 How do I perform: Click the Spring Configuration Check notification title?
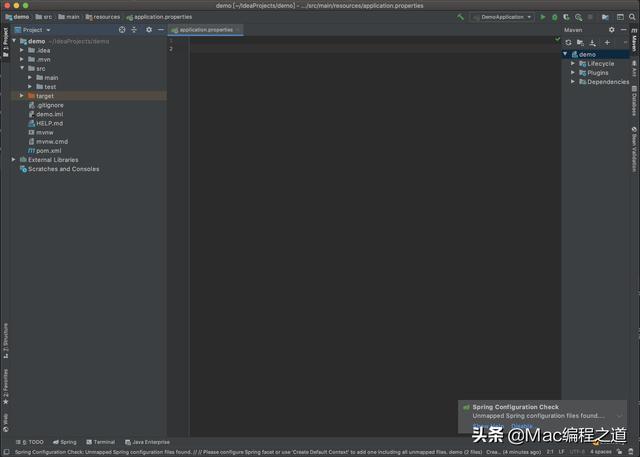coord(516,407)
